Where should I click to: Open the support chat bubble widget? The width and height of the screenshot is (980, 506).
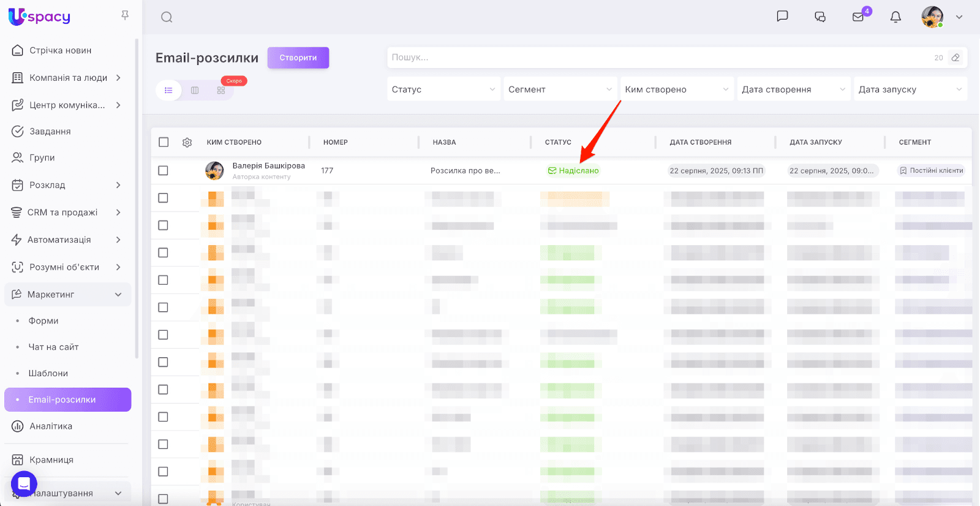pyautogui.click(x=24, y=484)
